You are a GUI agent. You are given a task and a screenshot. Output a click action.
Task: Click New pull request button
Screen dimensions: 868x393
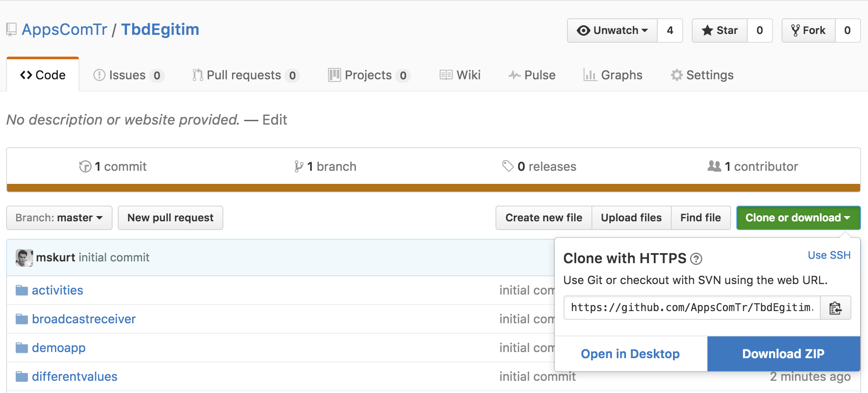pos(171,218)
